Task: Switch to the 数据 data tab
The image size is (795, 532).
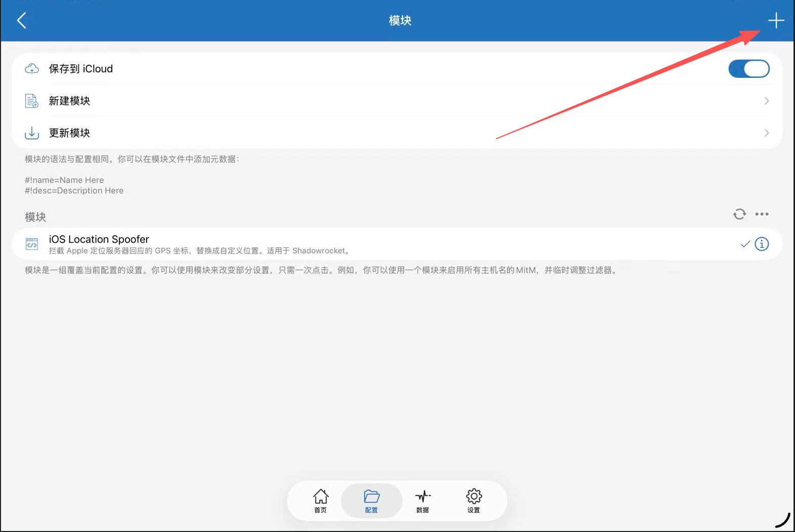Action: [x=423, y=501]
